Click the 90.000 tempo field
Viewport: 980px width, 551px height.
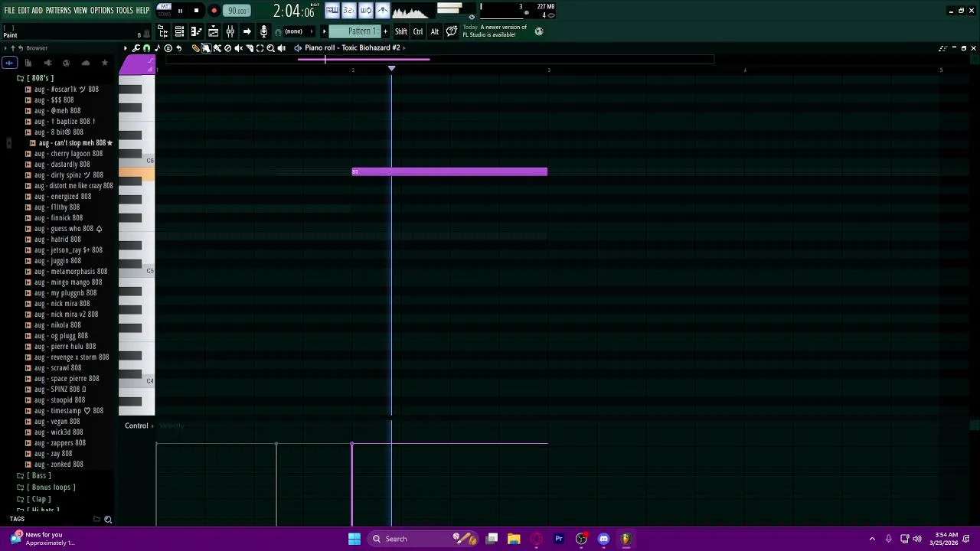pyautogui.click(x=237, y=11)
